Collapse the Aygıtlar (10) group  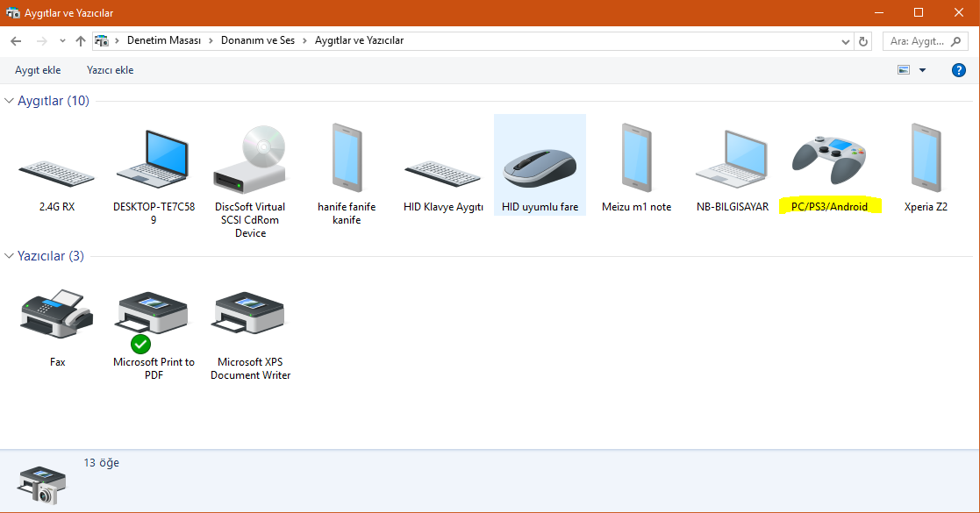click(9, 101)
